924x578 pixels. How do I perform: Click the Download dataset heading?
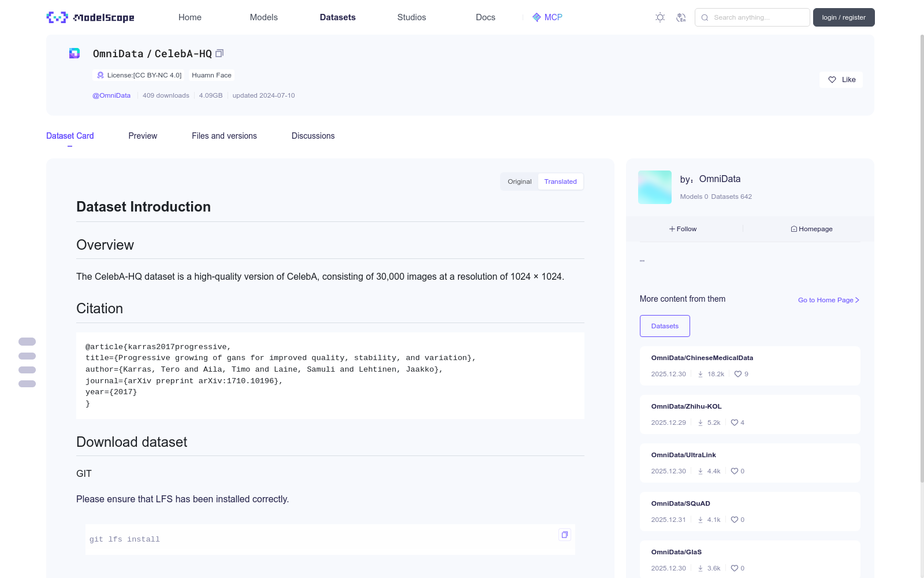132,442
